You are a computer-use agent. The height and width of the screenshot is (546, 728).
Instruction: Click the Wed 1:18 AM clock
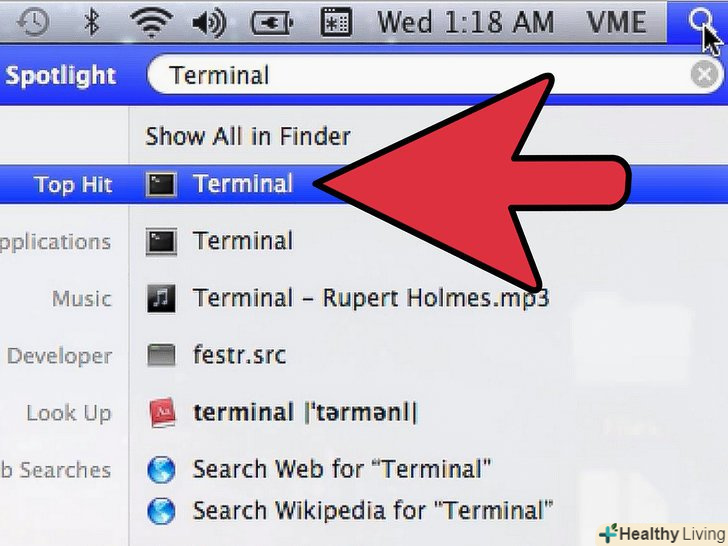466,22
